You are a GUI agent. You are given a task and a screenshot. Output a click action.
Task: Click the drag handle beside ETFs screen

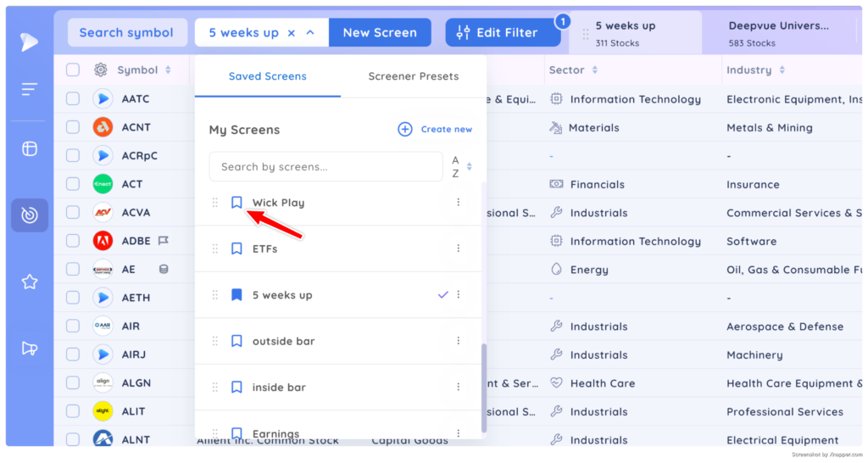214,248
